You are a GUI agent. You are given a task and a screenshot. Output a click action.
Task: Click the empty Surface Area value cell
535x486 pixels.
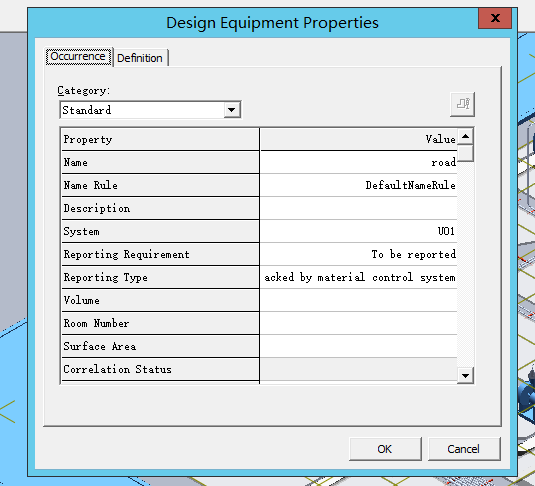359,346
